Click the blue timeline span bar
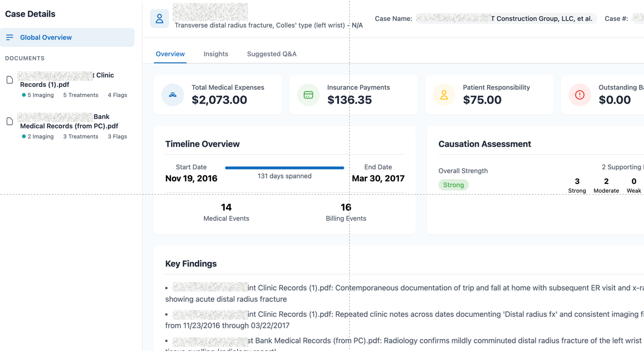This screenshot has width=644, height=362. tap(285, 168)
